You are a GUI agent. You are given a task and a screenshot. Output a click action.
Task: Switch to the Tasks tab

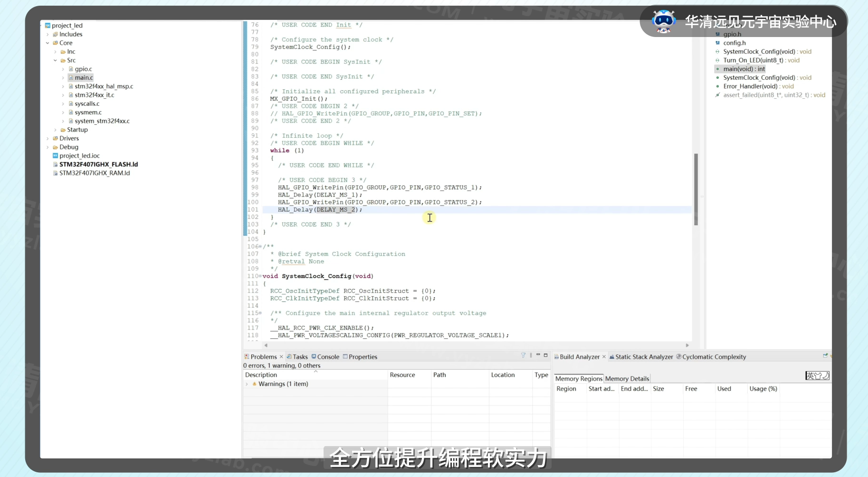[297, 357]
